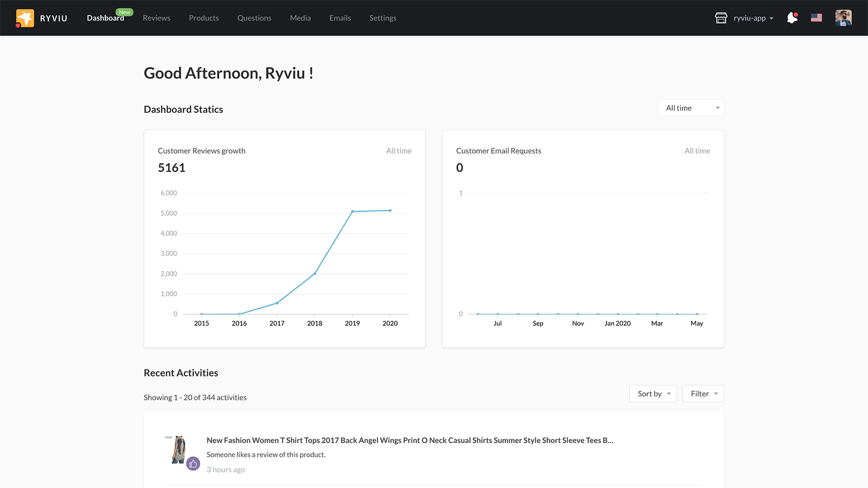
Task: Switch to the Questions tab
Action: tap(254, 18)
